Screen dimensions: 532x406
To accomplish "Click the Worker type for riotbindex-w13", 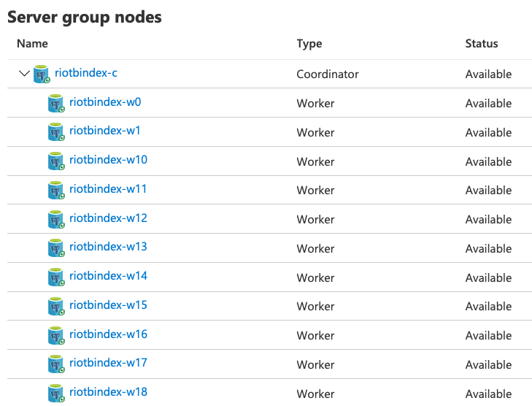I will click(315, 248).
